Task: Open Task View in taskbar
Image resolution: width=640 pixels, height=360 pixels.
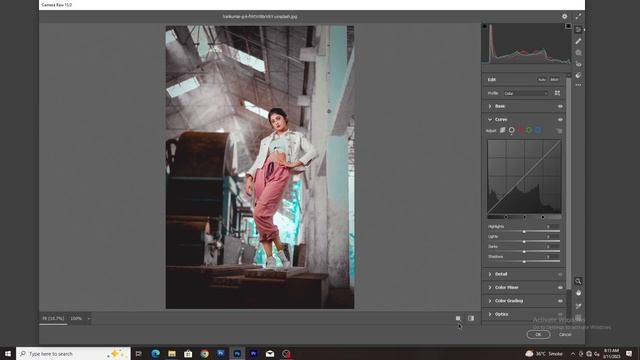Action: 138,353
